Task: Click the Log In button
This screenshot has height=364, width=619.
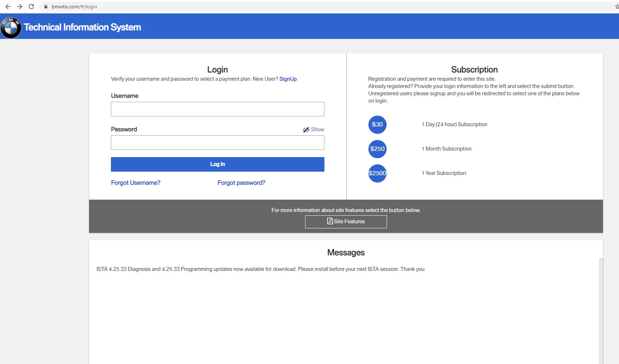Action: (x=217, y=164)
